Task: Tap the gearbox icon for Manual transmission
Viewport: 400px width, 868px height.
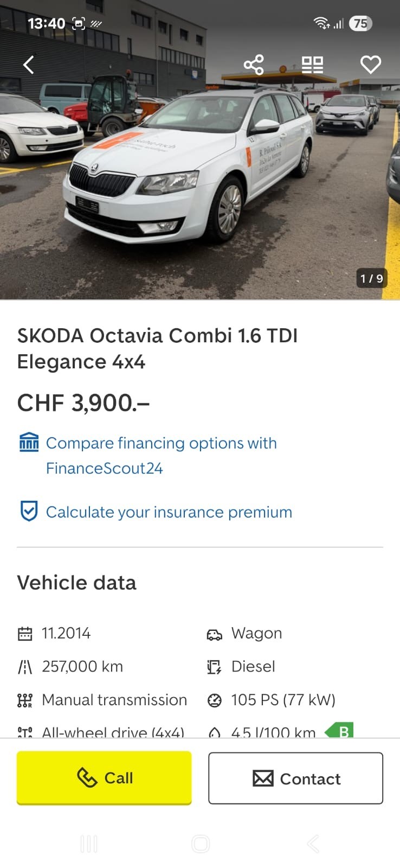Action: coord(25,700)
